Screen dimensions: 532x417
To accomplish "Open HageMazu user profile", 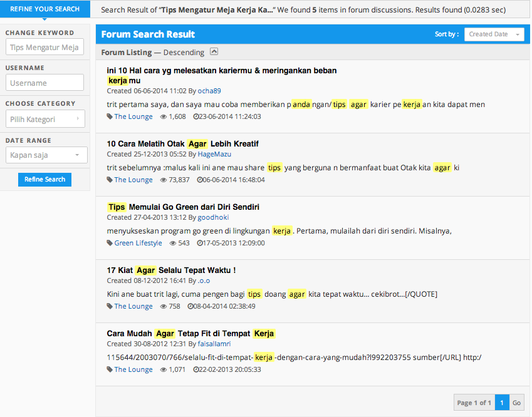I will 214,154.
